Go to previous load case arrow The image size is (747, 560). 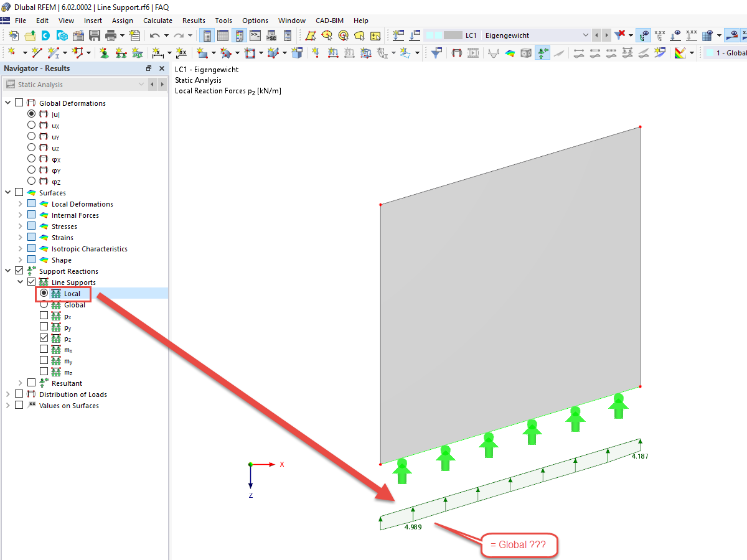click(x=596, y=35)
